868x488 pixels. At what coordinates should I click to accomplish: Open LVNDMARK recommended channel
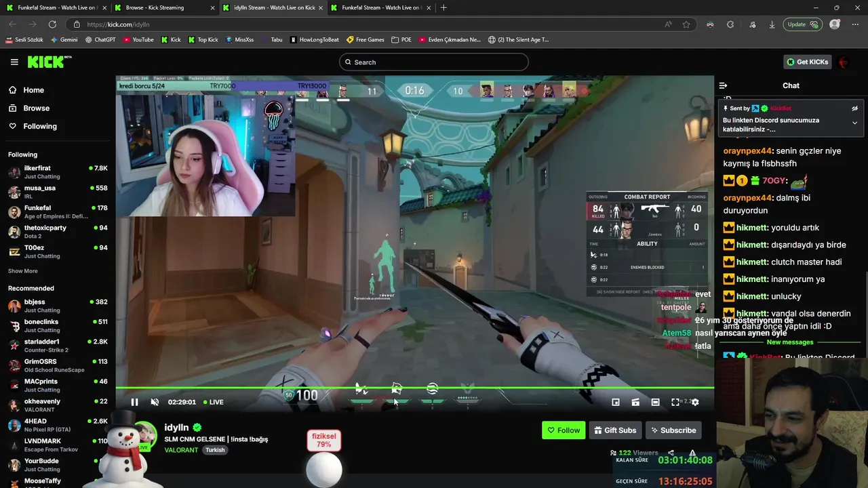pyautogui.click(x=58, y=445)
